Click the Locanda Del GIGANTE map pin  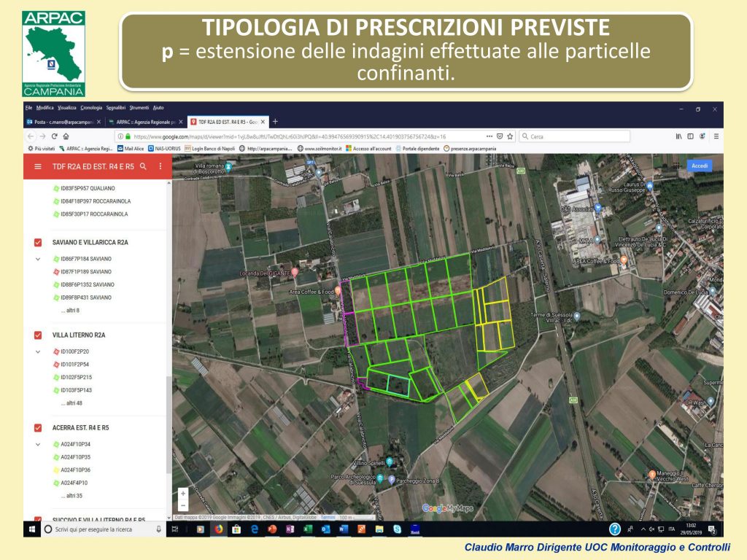tap(295, 273)
